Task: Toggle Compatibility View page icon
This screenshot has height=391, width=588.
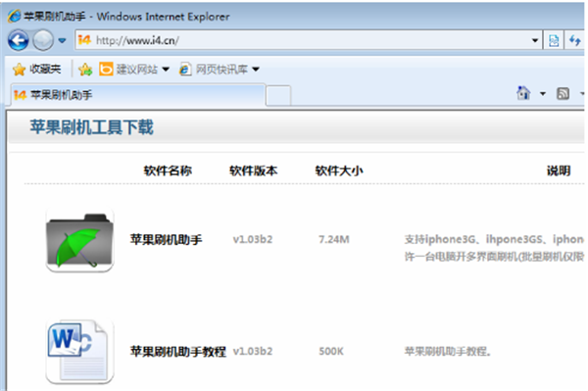Action: click(554, 40)
